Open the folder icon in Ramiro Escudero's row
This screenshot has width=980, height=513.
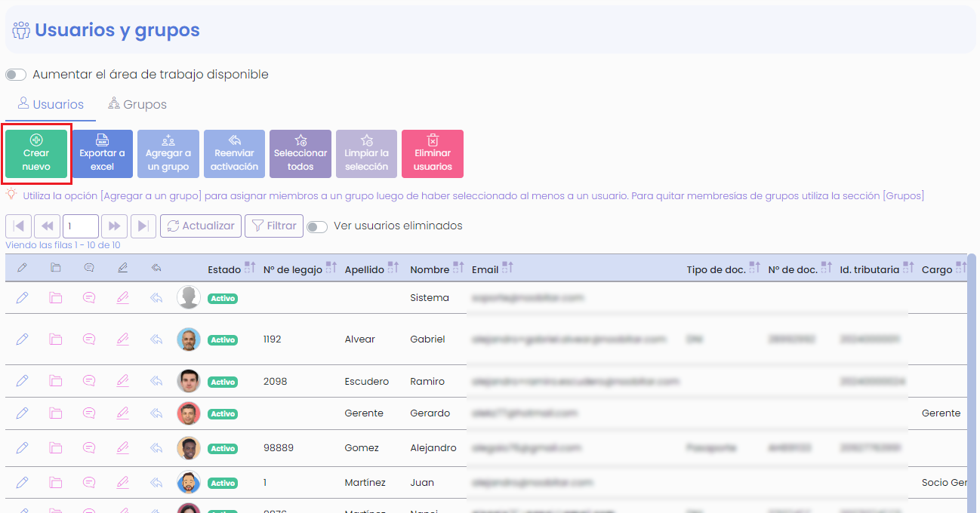pos(56,381)
